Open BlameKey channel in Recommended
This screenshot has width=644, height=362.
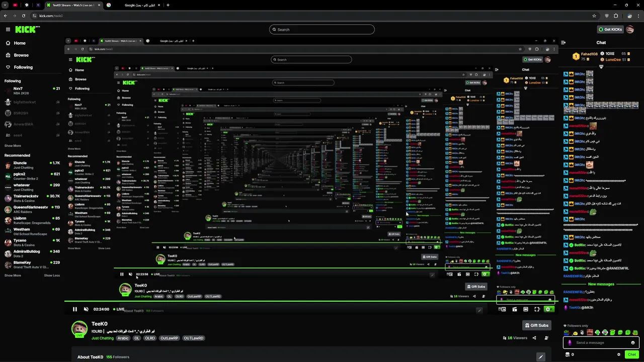click(x=32, y=264)
